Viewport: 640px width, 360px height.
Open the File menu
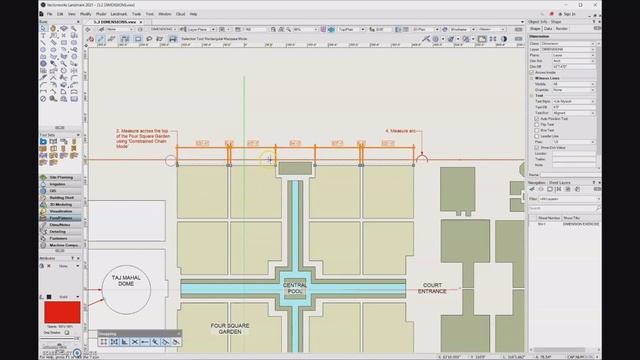(x=49, y=14)
